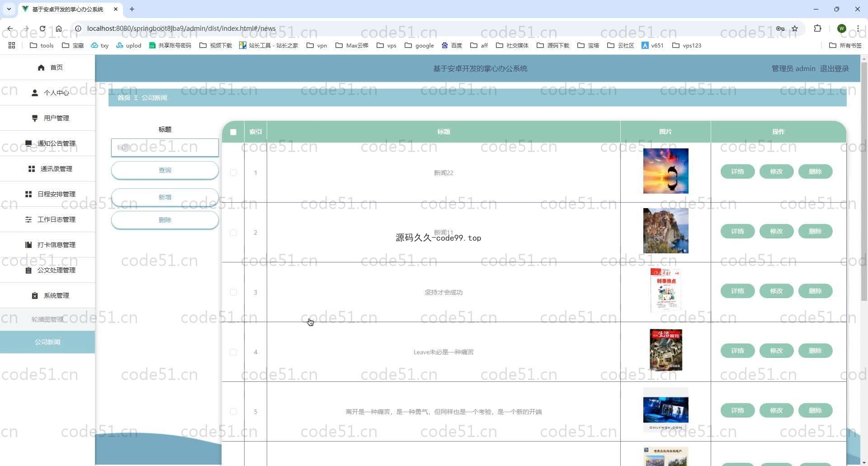Click 修改 for the 新闻11 row
The height and width of the screenshot is (466, 868).
(x=776, y=231)
